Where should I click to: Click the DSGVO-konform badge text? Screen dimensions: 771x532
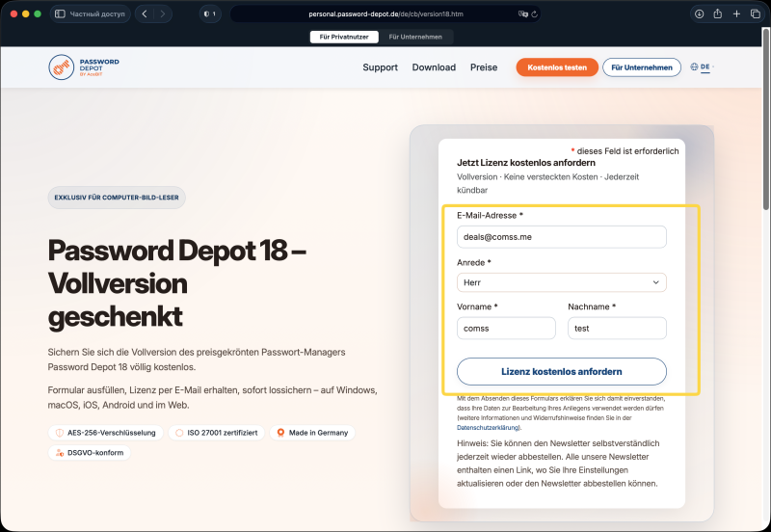click(95, 453)
